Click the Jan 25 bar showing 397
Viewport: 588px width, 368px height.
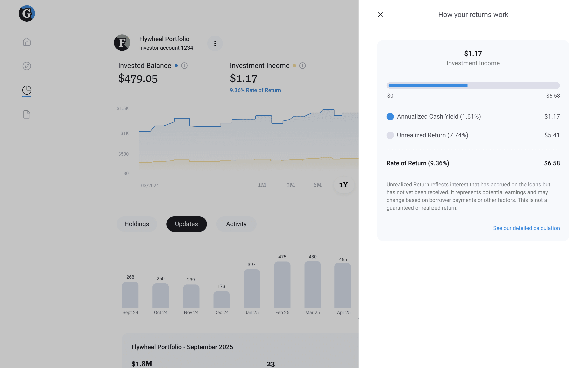tap(252, 288)
